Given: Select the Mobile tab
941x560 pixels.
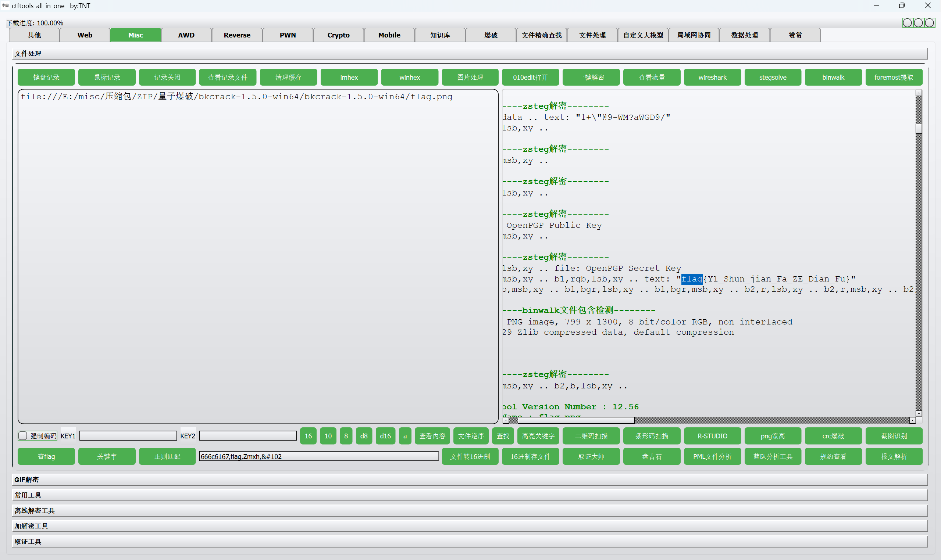Looking at the screenshot, I should point(389,35).
